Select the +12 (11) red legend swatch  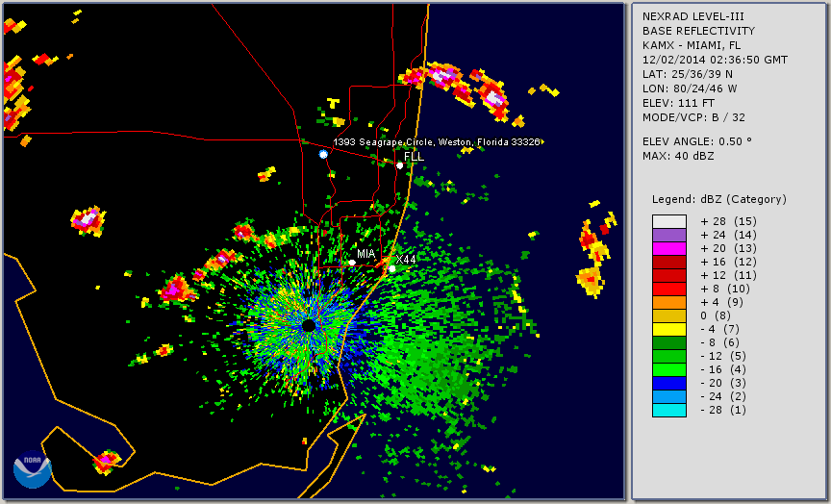668,276
